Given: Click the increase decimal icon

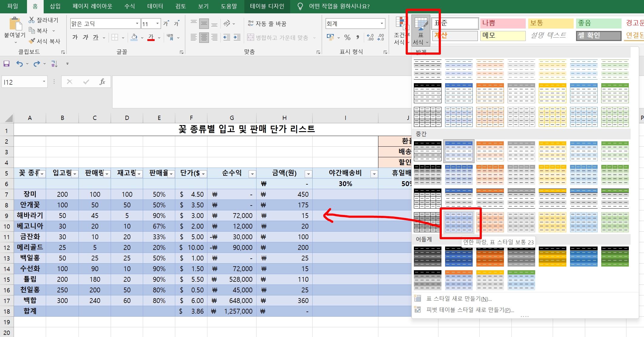Looking at the screenshot, I should pos(370,37).
